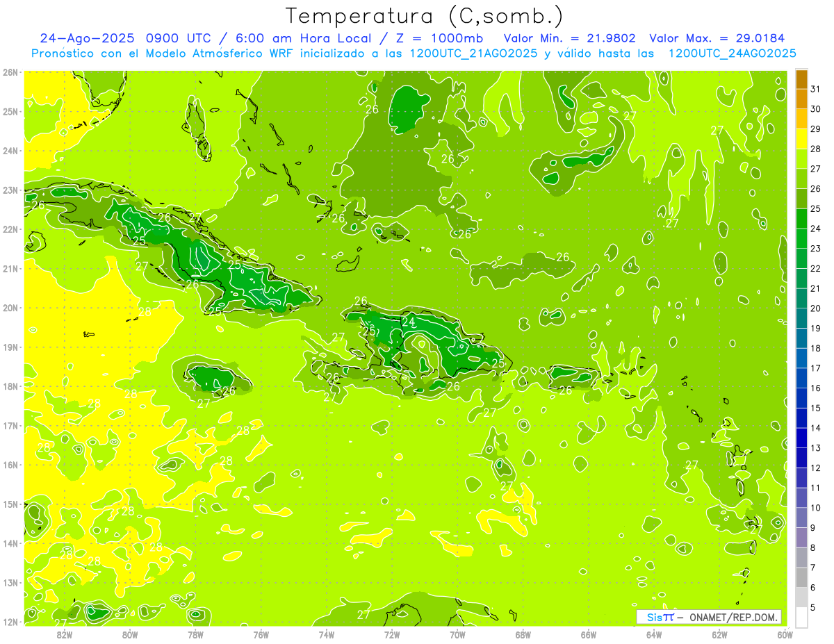Pick the teal swatch between 19 and 20
Screen dimensions: 834x644
pyautogui.click(x=801, y=318)
